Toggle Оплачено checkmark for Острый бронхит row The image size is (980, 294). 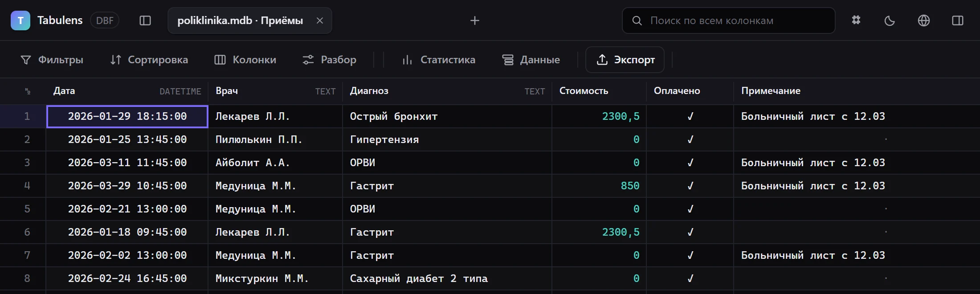click(x=690, y=117)
